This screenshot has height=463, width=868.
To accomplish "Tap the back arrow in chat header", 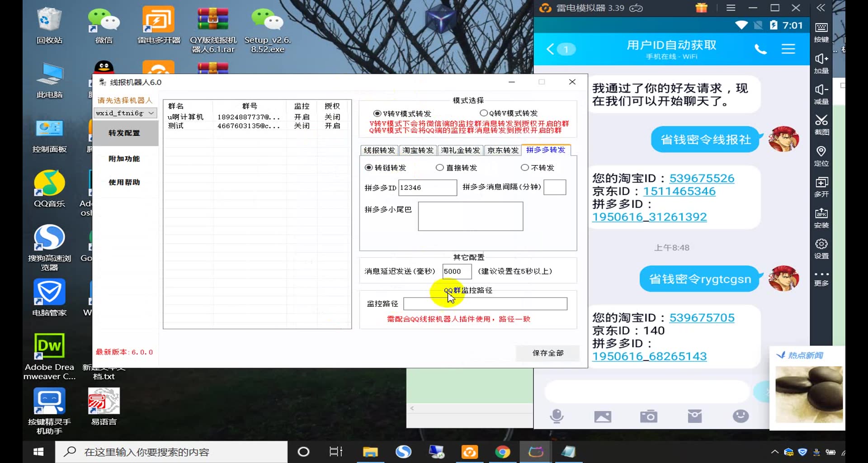I will (550, 49).
